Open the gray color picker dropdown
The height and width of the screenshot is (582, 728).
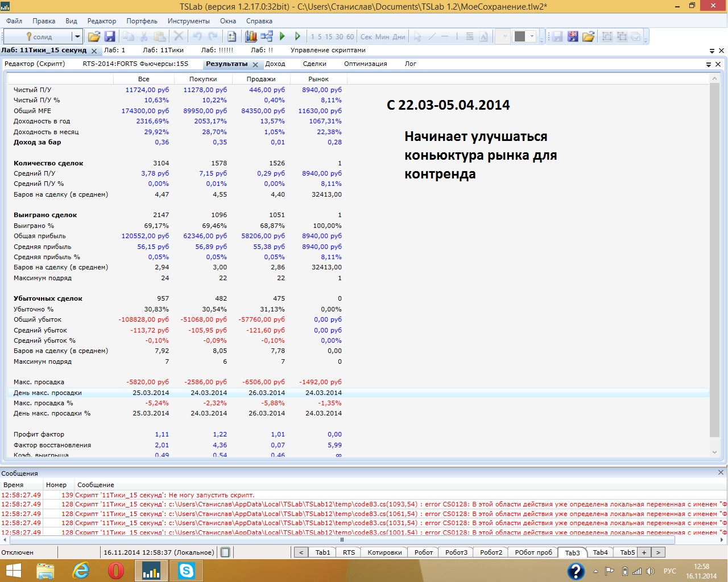(x=532, y=36)
